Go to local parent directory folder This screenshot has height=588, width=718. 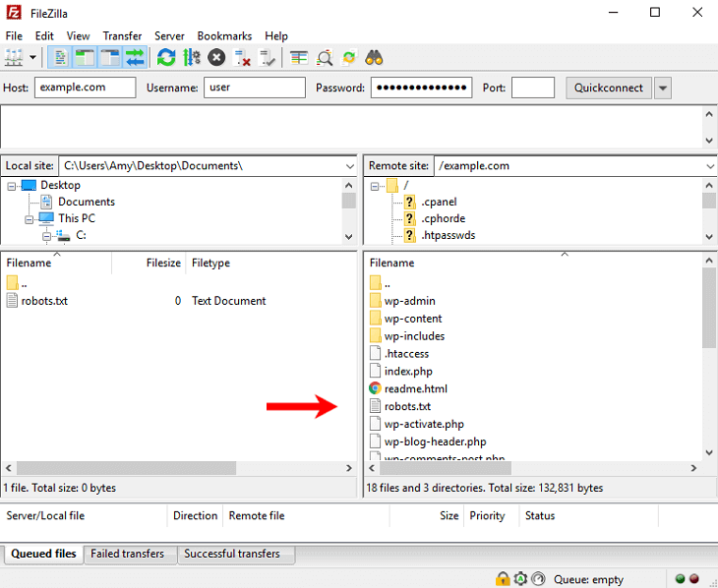pyautogui.click(x=17, y=283)
